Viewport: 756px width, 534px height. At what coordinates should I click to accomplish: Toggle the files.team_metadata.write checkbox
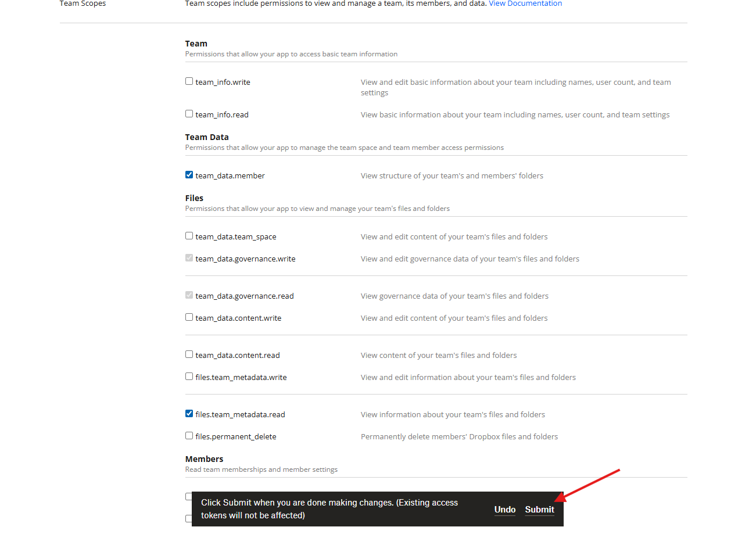(189, 377)
